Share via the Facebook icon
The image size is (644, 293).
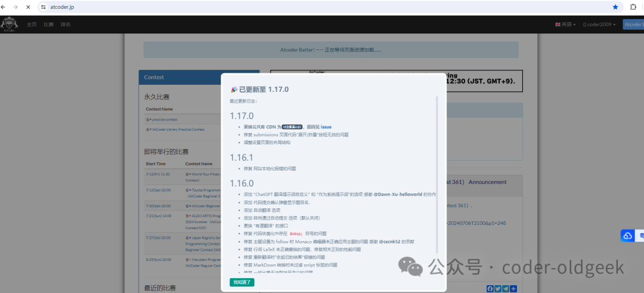(490, 289)
